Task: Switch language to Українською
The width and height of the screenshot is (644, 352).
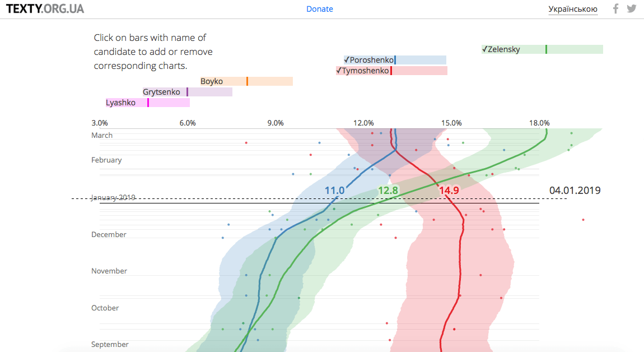Action: pos(573,9)
